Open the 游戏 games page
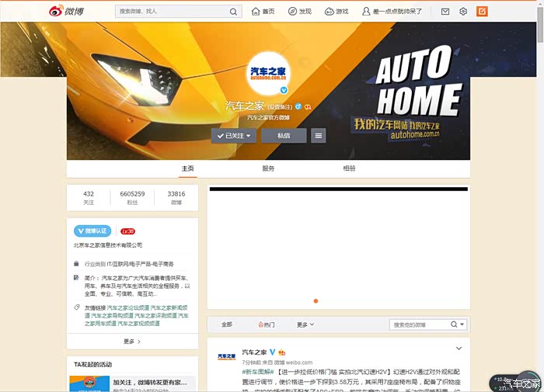Viewport: 544px width, 392px height. point(337,12)
